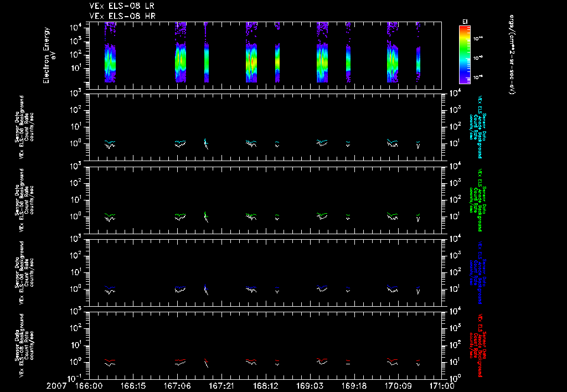
Task: Click the cyan Anode Background Count Rate label
Action: pyautogui.click(x=477, y=127)
